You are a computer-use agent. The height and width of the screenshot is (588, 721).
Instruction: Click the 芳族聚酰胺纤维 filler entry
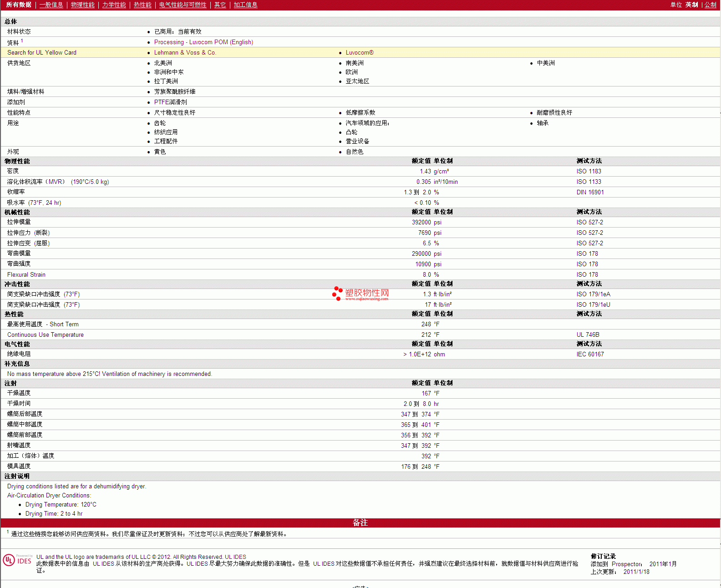(x=174, y=91)
